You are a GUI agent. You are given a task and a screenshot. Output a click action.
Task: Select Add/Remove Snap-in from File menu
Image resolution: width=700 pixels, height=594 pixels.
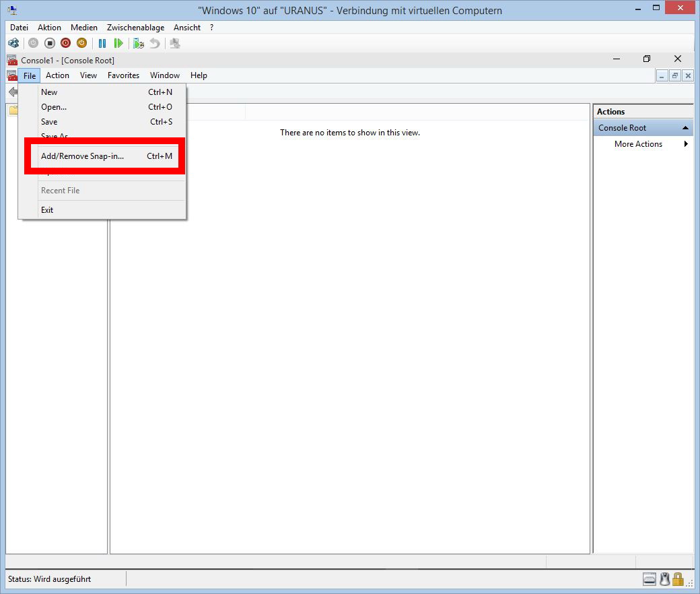point(82,156)
